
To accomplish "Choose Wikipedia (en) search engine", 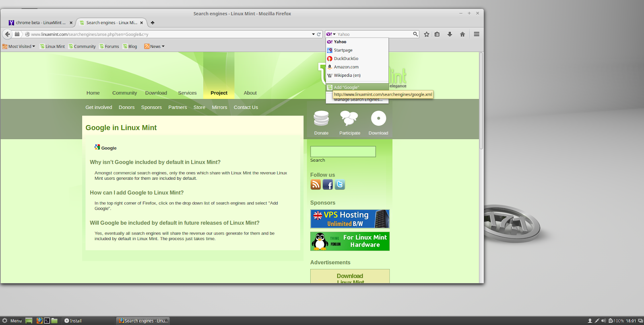I will click(357, 76).
